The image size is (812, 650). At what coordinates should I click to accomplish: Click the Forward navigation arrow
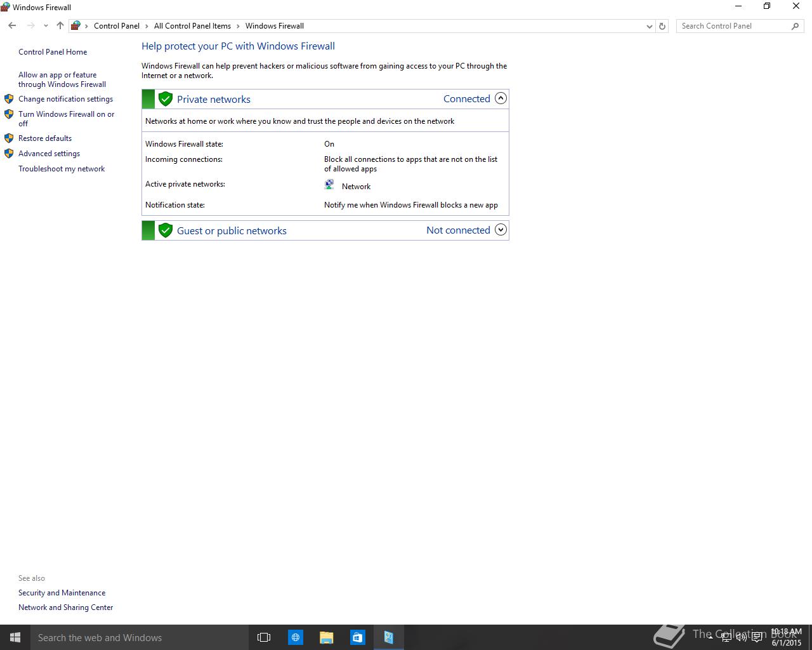[30, 26]
